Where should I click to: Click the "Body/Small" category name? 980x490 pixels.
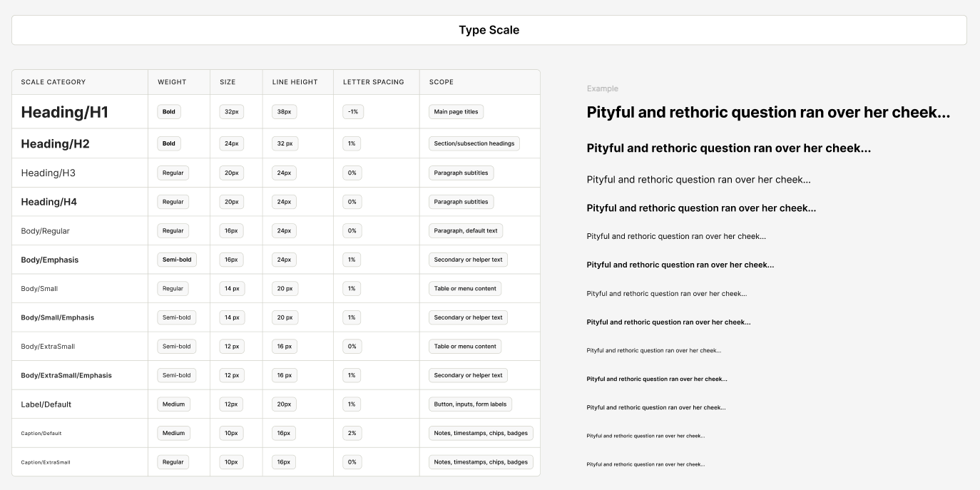click(39, 289)
